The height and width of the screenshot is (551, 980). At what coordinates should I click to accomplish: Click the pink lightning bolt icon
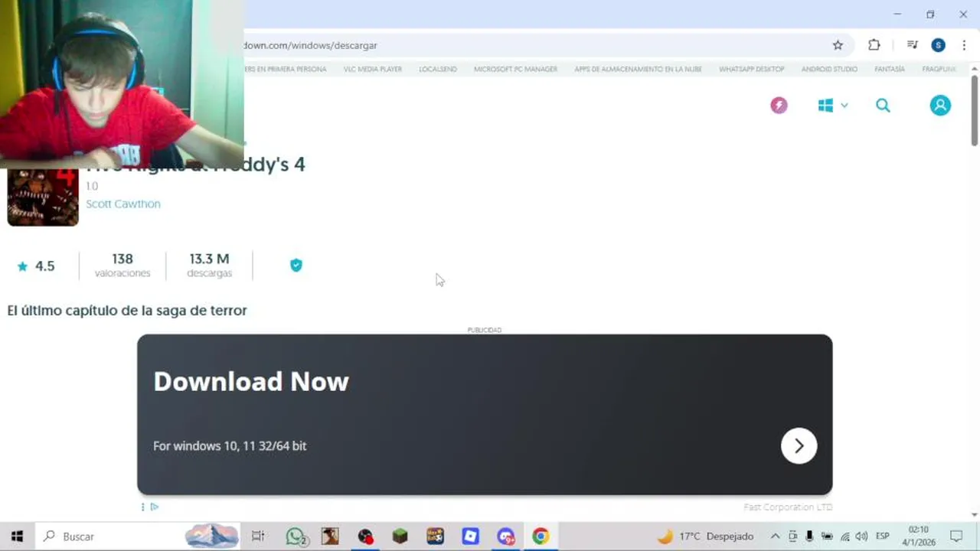(779, 106)
